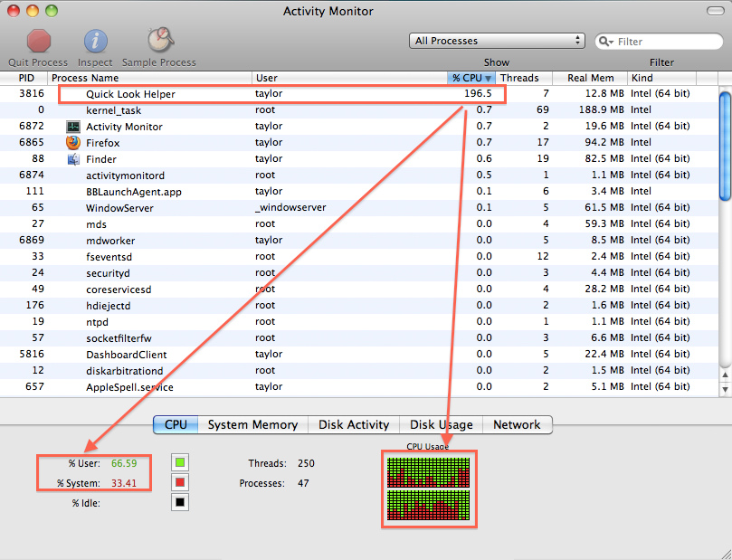Screen dimensions: 732x560
Task: Click the 94.2 MB Firefox memory value
Action: pyautogui.click(x=604, y=142)
